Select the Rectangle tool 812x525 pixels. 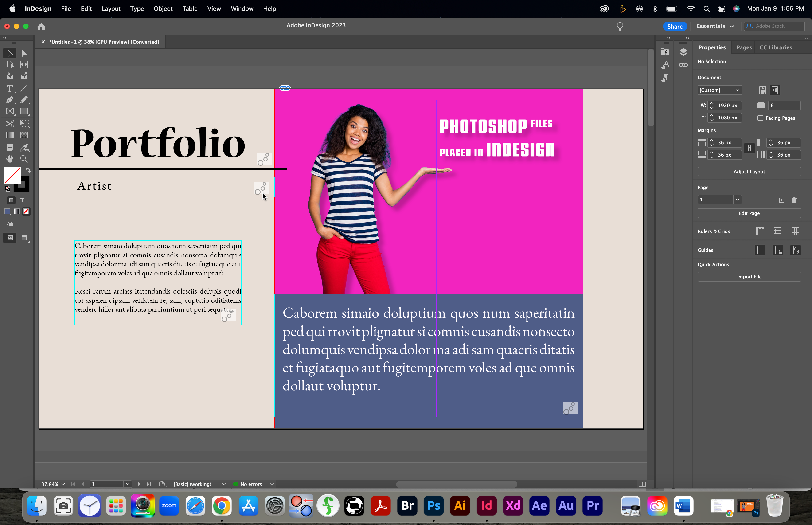(x=24, y=111)
